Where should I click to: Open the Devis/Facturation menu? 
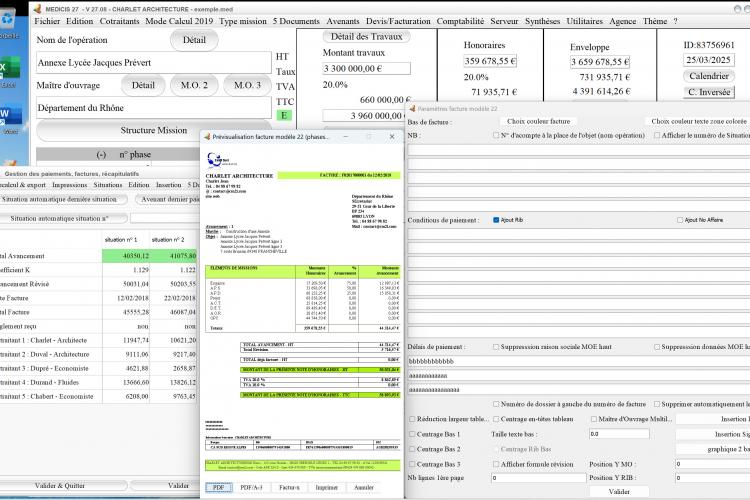click(x=398, y=21)
